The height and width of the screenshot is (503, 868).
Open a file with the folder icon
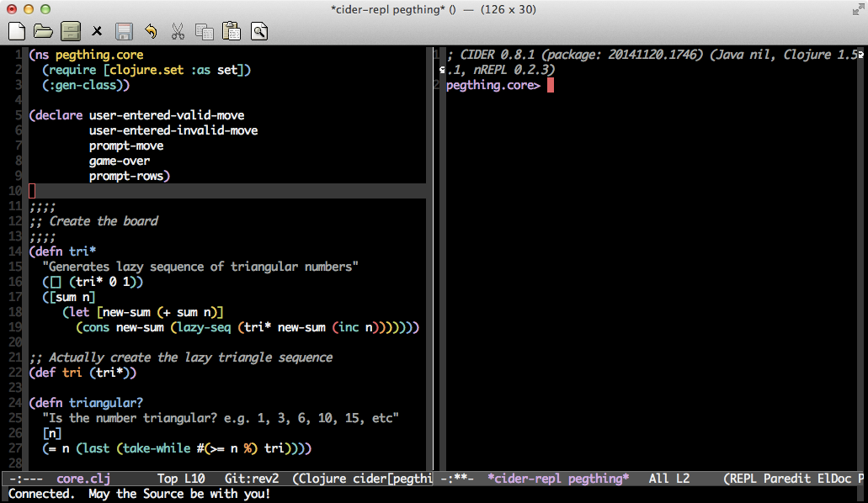[x=43, y=32]
